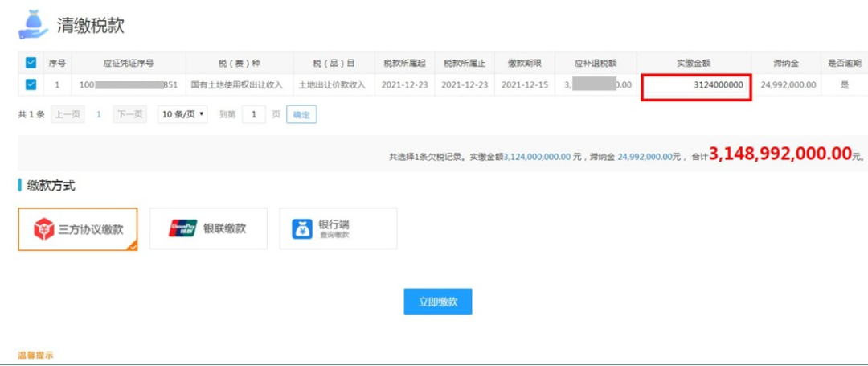
Task: Click the 到第 page number input box
Action: [254, 114]
